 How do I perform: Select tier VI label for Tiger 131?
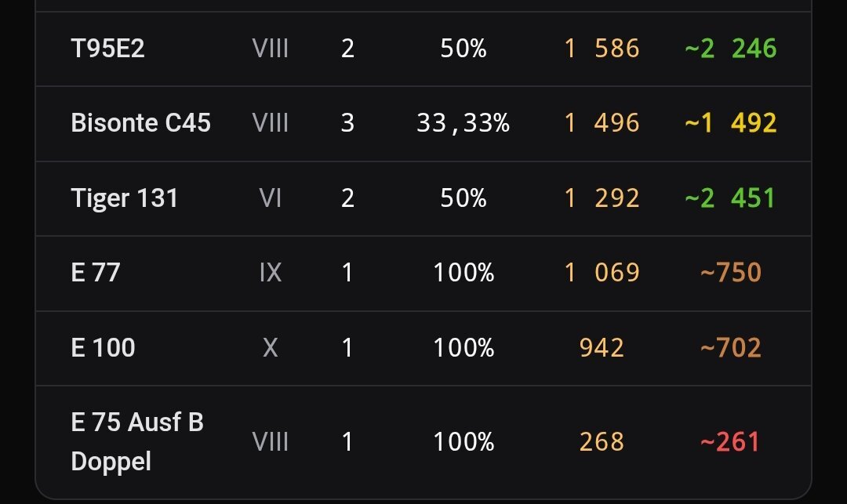[270, 198]
